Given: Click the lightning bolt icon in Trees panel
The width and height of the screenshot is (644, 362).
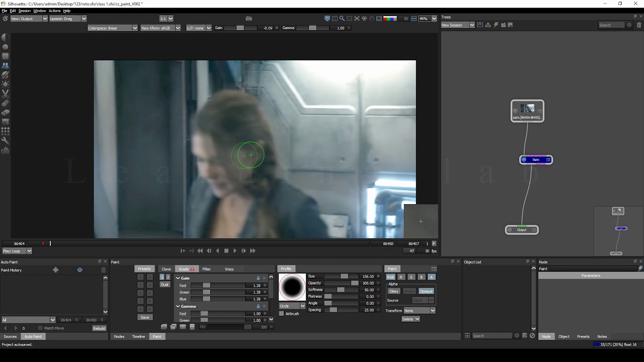Looking at the screenshot, I should tap(496, 25).
